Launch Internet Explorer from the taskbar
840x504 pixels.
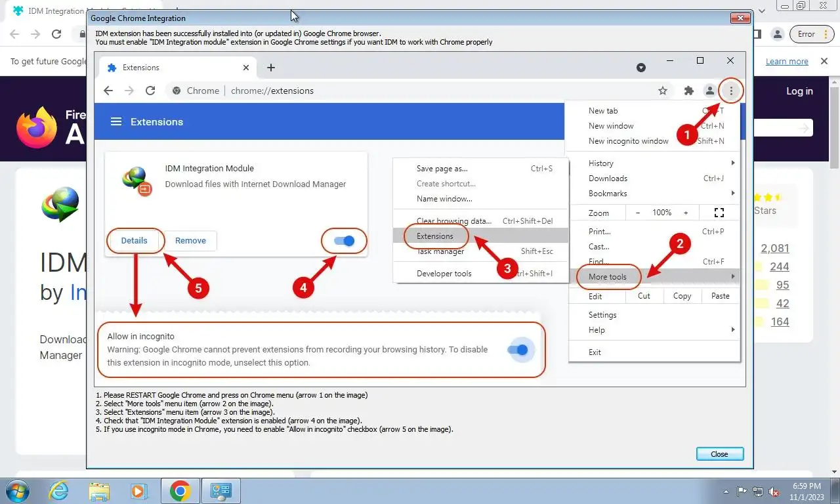click(x=60, y=491)
